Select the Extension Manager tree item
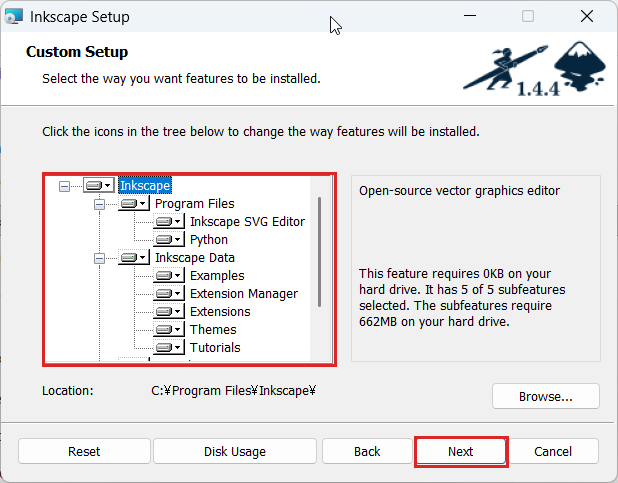The image size is (618, 483). (x=244, y=293)
